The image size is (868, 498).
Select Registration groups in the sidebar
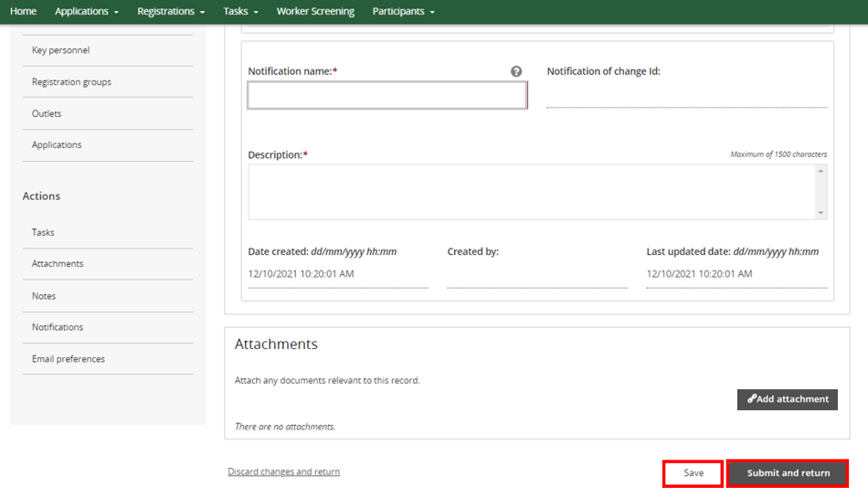[71, 82]
